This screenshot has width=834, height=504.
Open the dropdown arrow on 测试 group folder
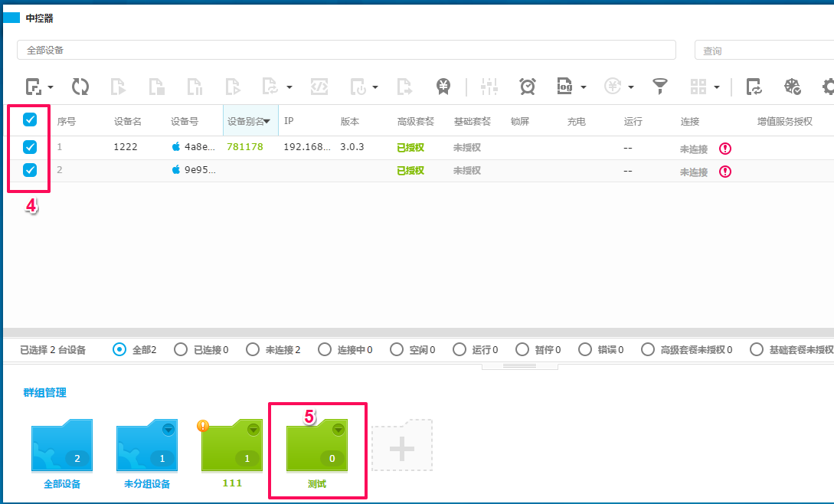[339, 429]
